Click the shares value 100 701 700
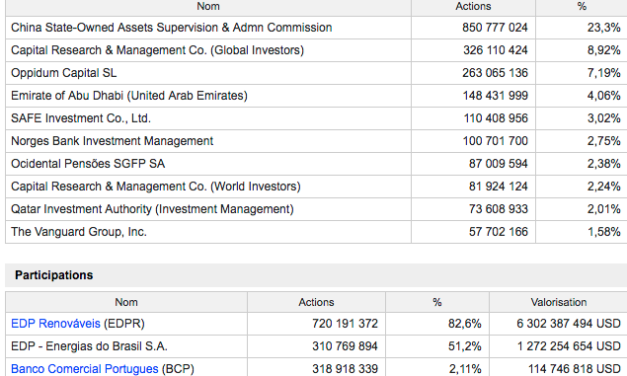This screenshot has width=627, height=376. [495, 141]
